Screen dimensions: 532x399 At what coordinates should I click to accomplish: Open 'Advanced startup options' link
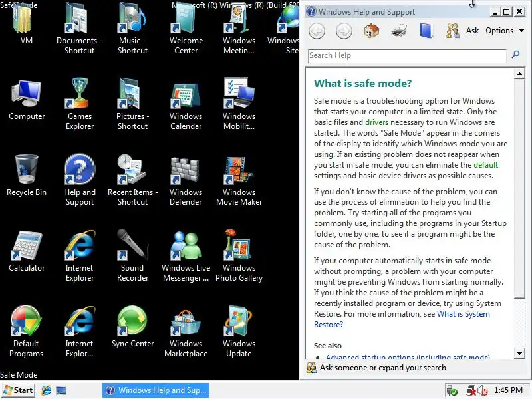408,356
